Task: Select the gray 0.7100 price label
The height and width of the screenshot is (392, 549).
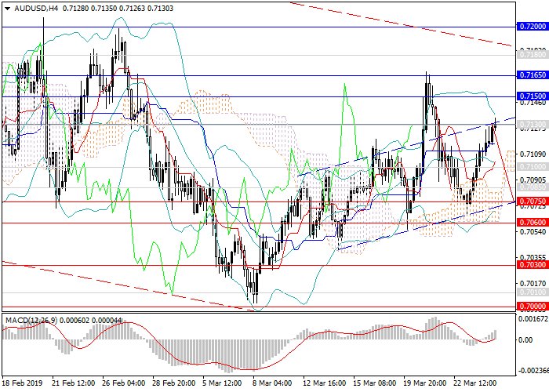Action: pyautogui.click(x=532, y=167)
